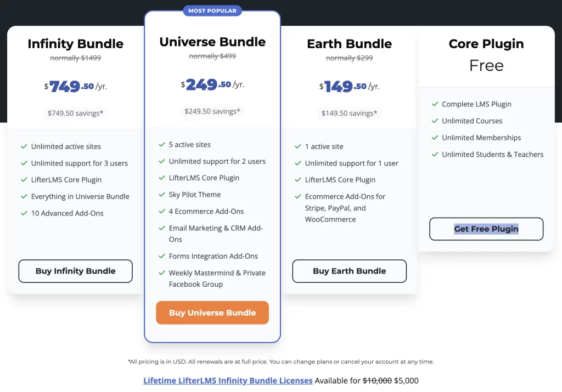The image size is (562, 392).
Task: Click the Weekly Mastermind & Private Facebook Group item
Action: click(217, 279)
